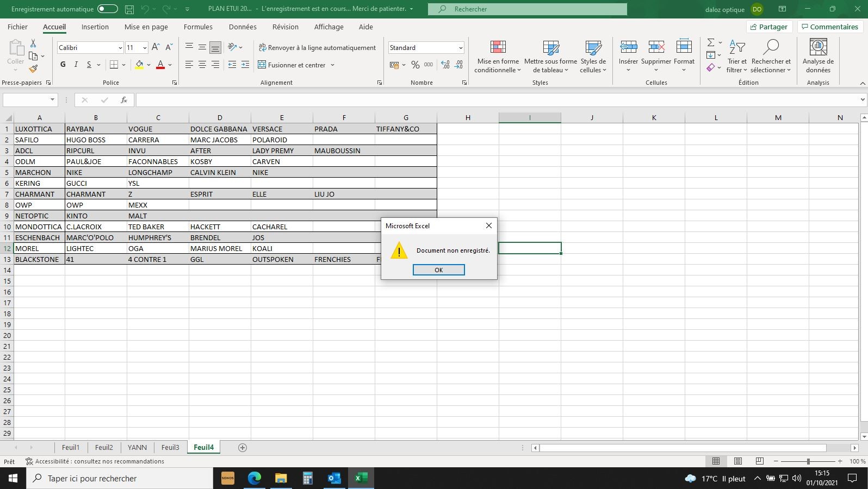Toggle the Enregistrement automatique switch
Image resolution: width=868 pixels, height=489 pixels.
coord(108,9)
